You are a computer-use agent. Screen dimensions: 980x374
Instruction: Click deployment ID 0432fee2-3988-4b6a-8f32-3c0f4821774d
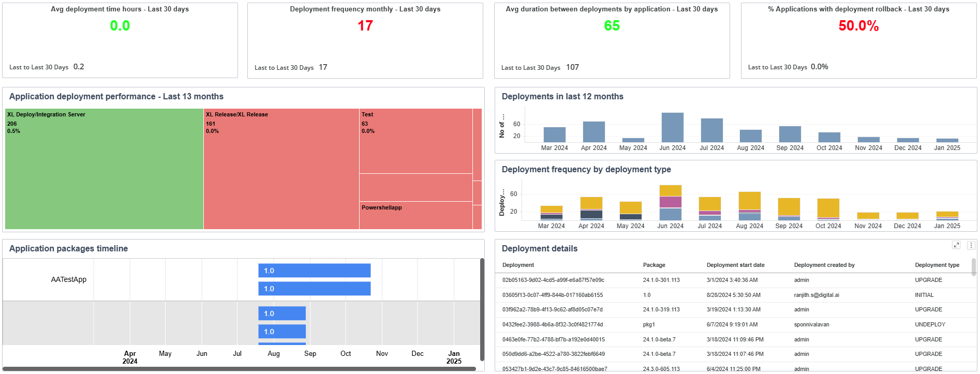click(553, 324)
